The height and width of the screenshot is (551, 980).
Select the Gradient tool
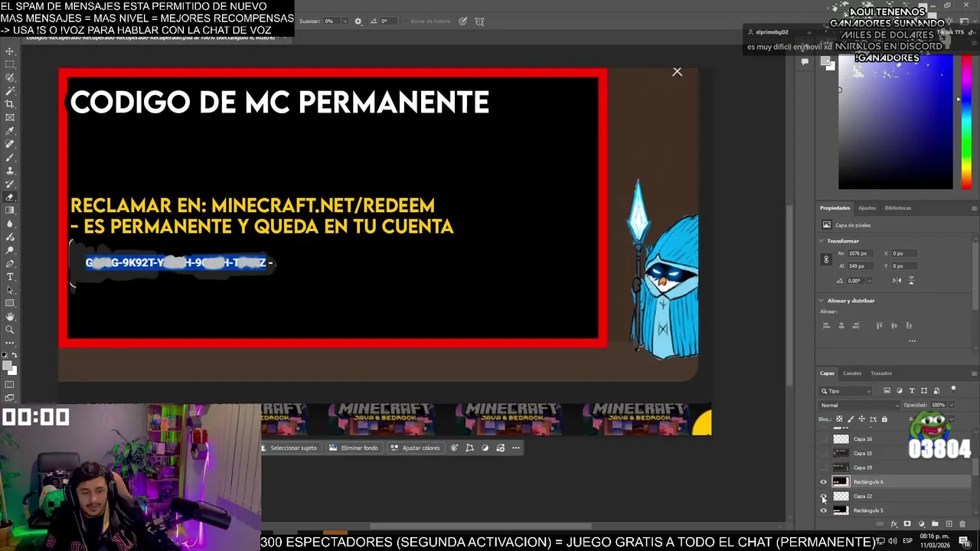[x=10, y=210]
